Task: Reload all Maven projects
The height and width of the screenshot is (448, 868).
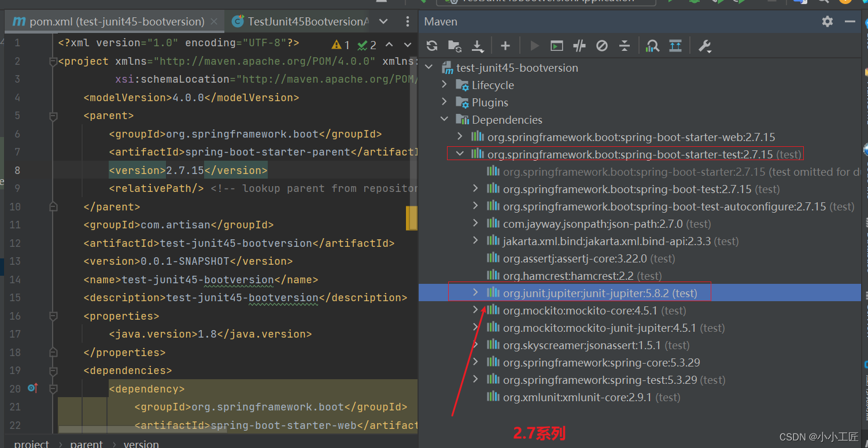Action: (432, 46)
